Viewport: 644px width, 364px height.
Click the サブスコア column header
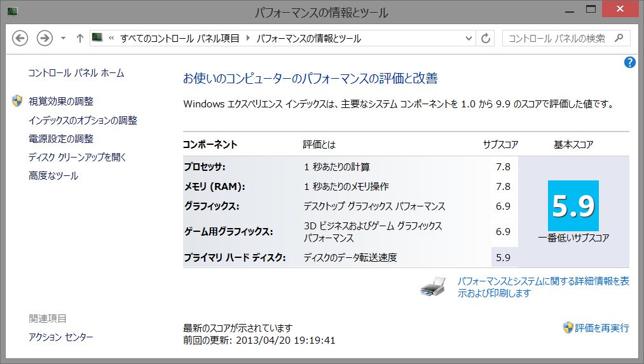[x=500, y=144]
